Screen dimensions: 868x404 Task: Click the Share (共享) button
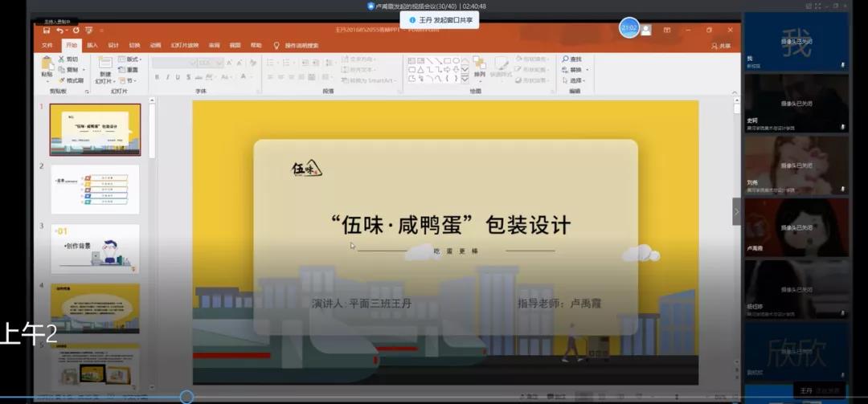coord(721,46)
